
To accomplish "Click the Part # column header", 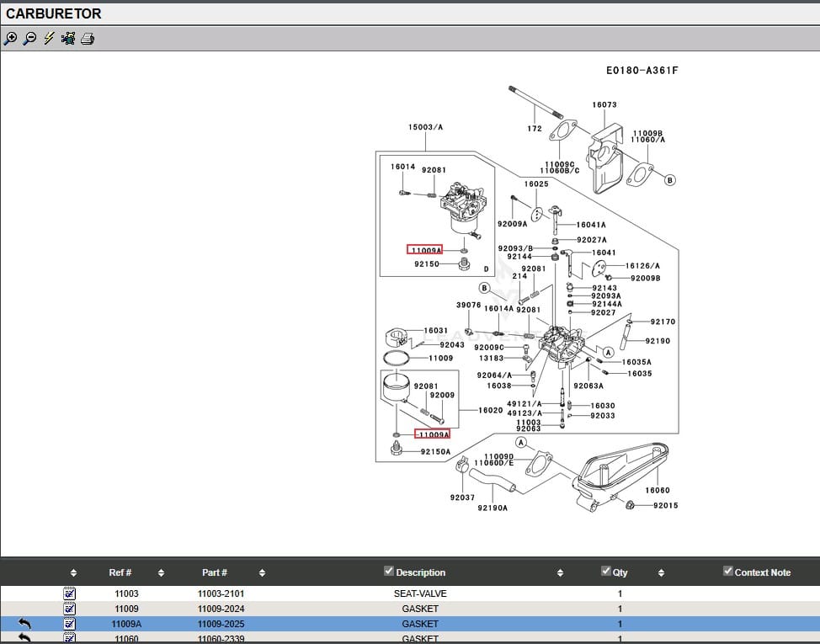I will (x=215, y=572).
